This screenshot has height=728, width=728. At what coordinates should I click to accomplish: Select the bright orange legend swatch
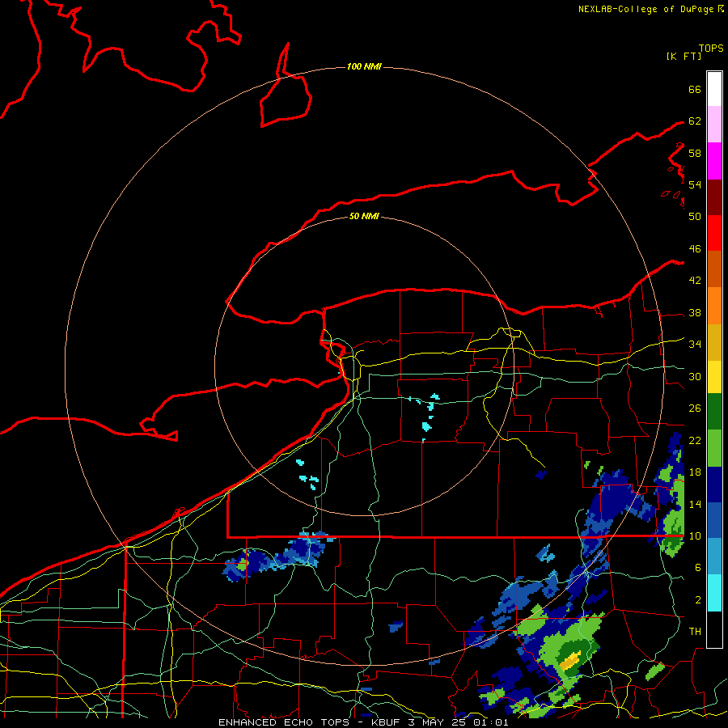[714, 306]
